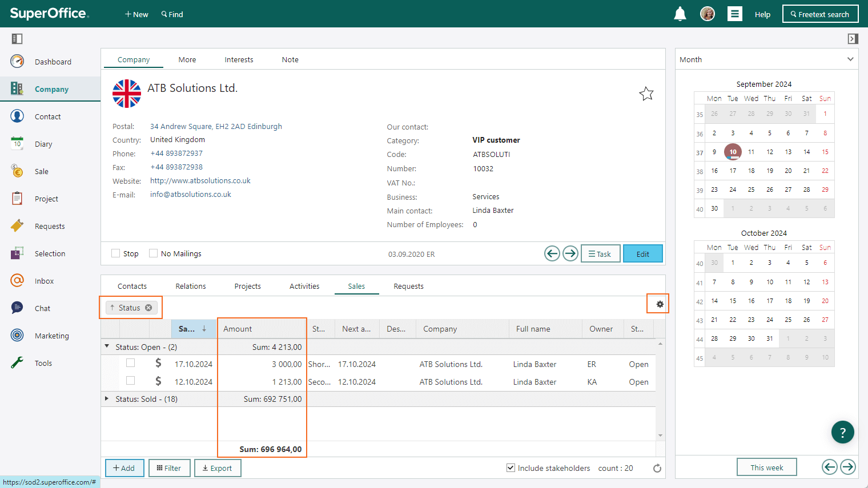Screen dimensions: 868x488
Task: Tick the No Mailings checkbox
Action: [153, 253]
